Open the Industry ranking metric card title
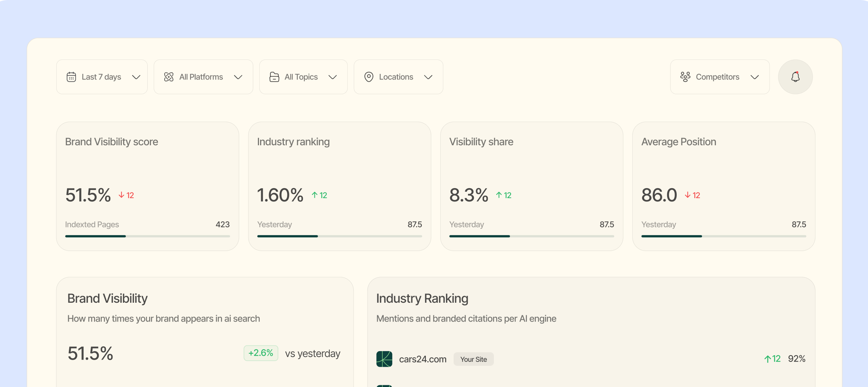868x387 pixels. pos(293,142)
